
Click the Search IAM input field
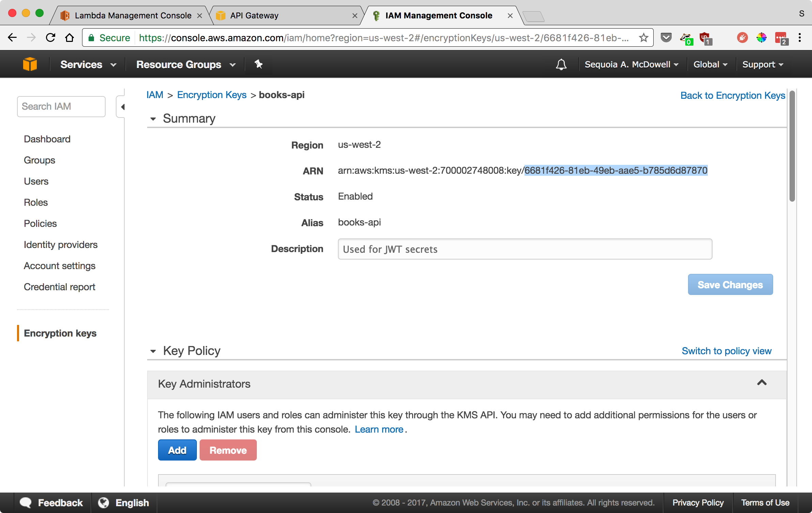61,107
